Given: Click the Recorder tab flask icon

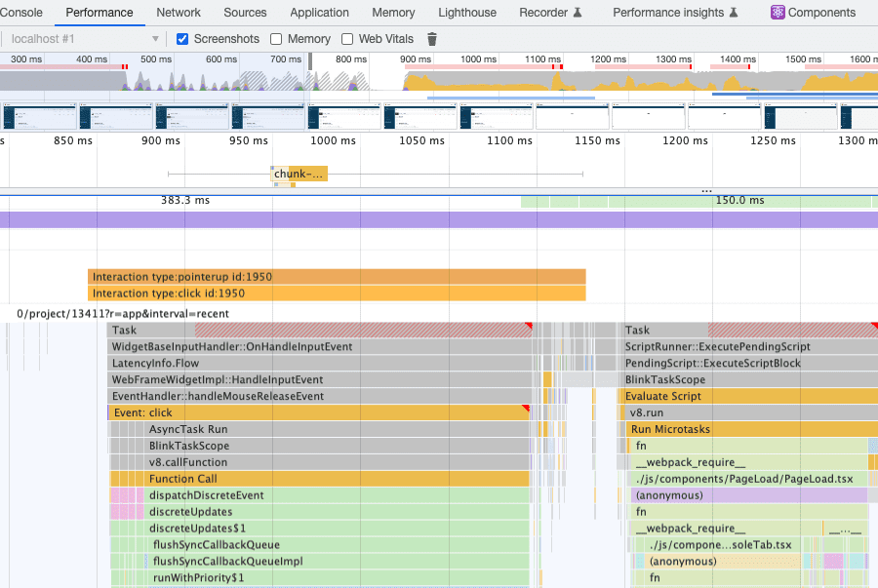Looking at the screenshot, I should 578,13.
